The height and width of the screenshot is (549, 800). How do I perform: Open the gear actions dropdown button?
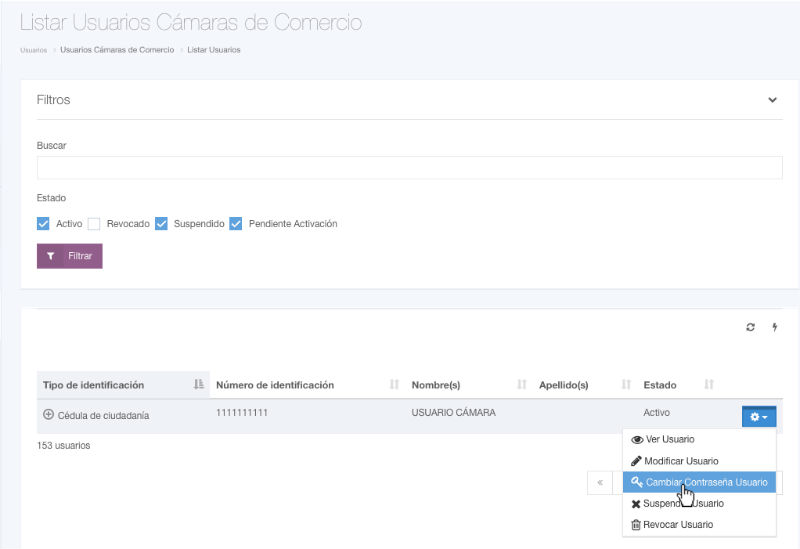[758, 416]
